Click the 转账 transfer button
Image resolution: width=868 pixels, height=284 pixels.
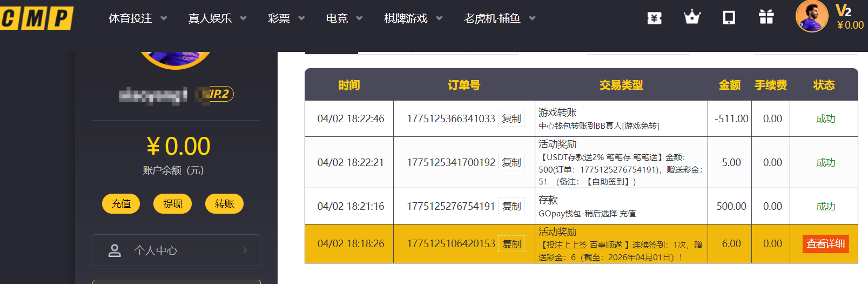[225, 204]
